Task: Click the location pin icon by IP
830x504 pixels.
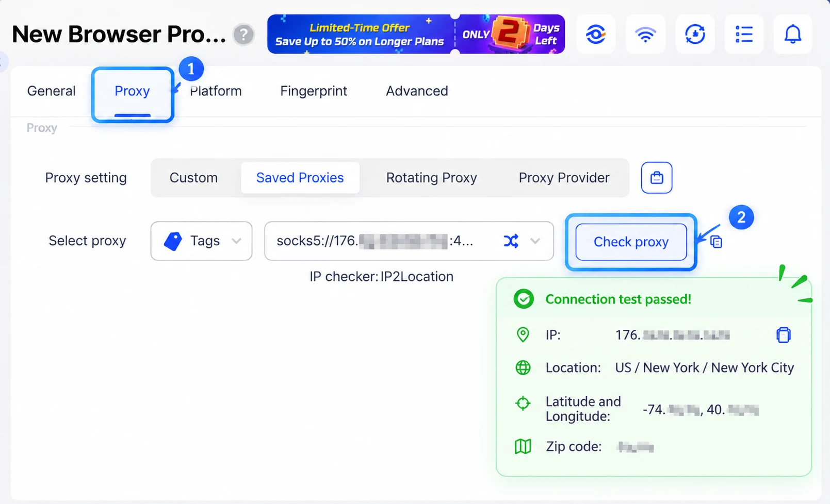Action: coord(523,335)
